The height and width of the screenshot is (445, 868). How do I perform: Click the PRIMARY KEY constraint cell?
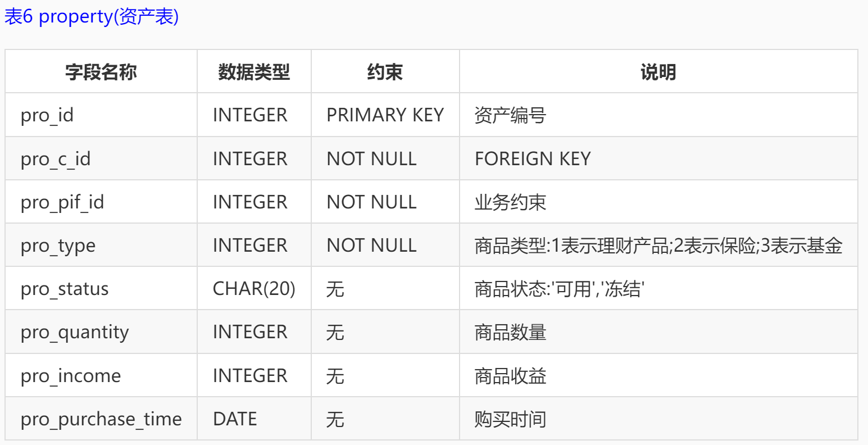tap(385, 115)
